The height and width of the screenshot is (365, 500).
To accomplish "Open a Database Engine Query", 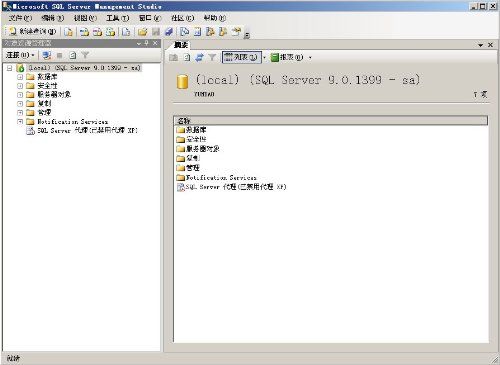I will pyautogui.click(x=69, y=32).
